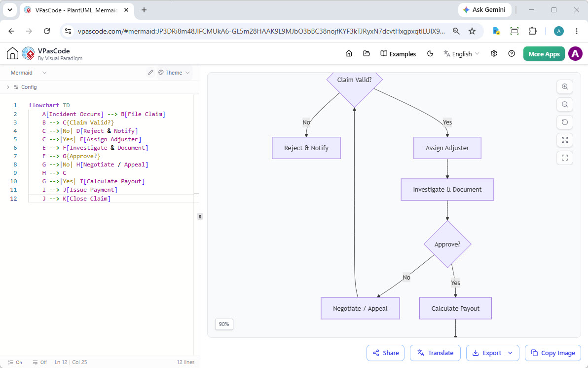The image size is (588, 368).
Task: Close the VPasCode browser tab
Action: coord(126,10)
